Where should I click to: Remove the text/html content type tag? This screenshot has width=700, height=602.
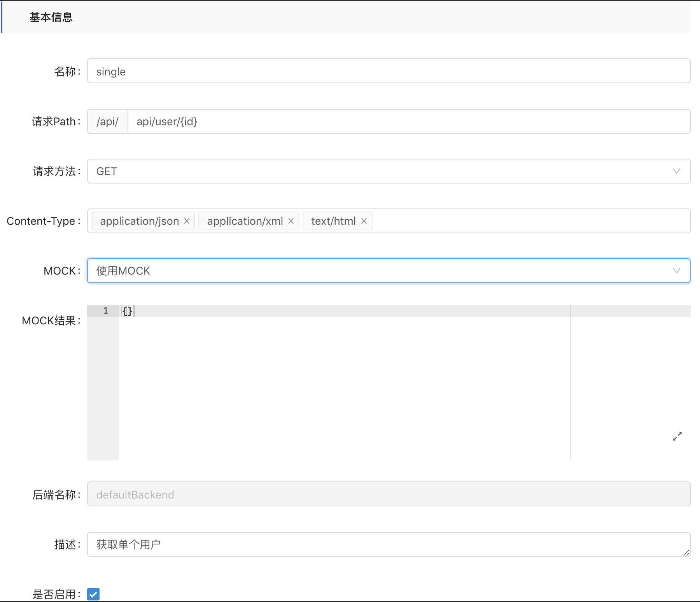(x=364, y=221)
